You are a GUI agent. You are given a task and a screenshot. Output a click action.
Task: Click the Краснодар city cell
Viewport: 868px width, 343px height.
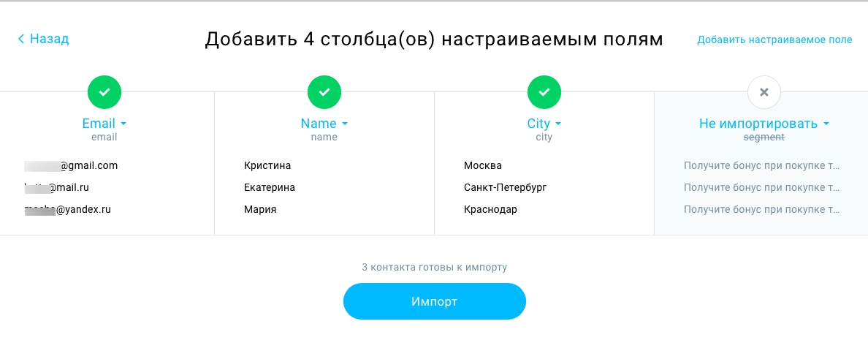pos(490,210)
